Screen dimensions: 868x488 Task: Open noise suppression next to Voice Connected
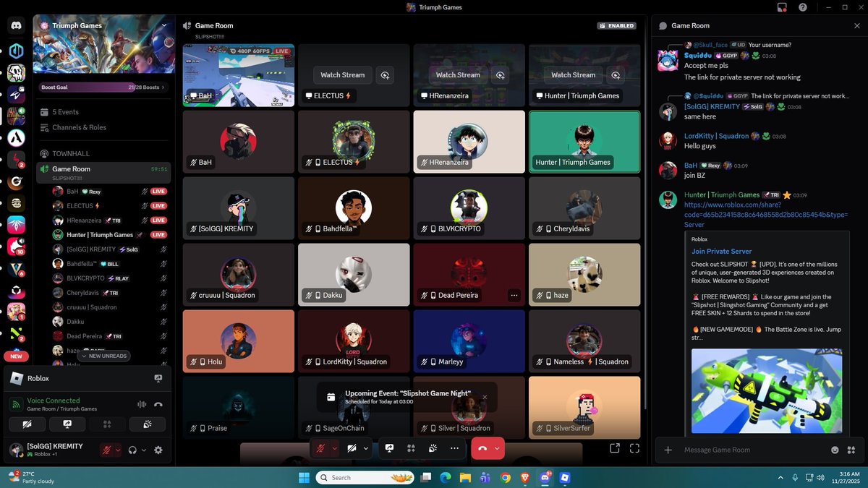[142, 405]
